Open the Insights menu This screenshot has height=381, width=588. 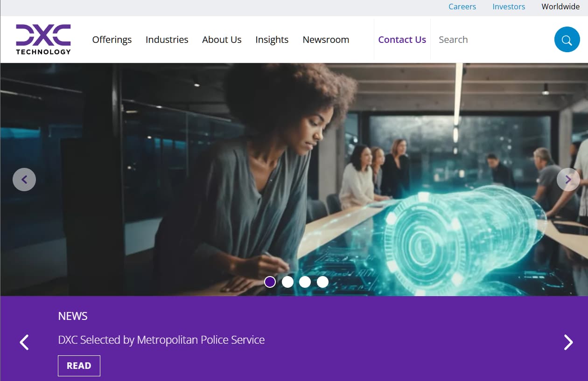click(272, 40)
